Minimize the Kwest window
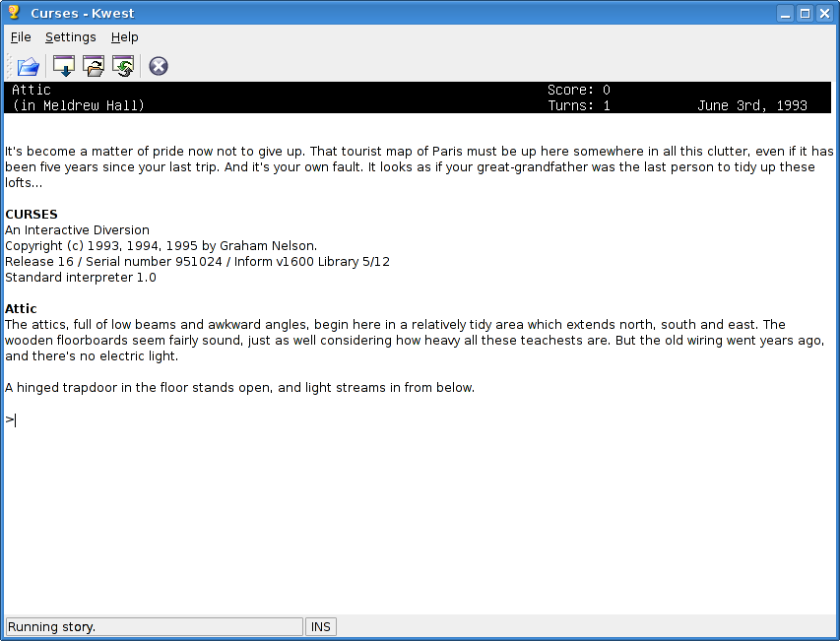 (785, 13)
